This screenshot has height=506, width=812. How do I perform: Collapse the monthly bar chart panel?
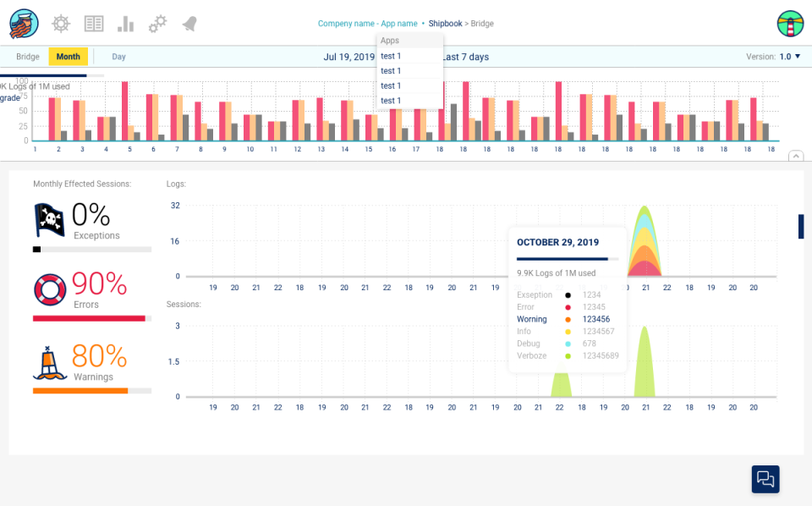[796, 156]
